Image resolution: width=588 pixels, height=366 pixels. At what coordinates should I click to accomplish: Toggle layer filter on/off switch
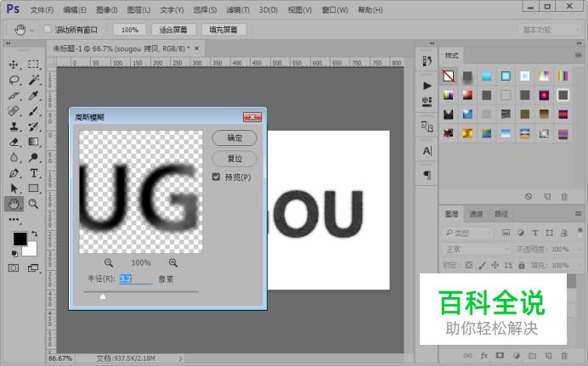tap(580, 230)
